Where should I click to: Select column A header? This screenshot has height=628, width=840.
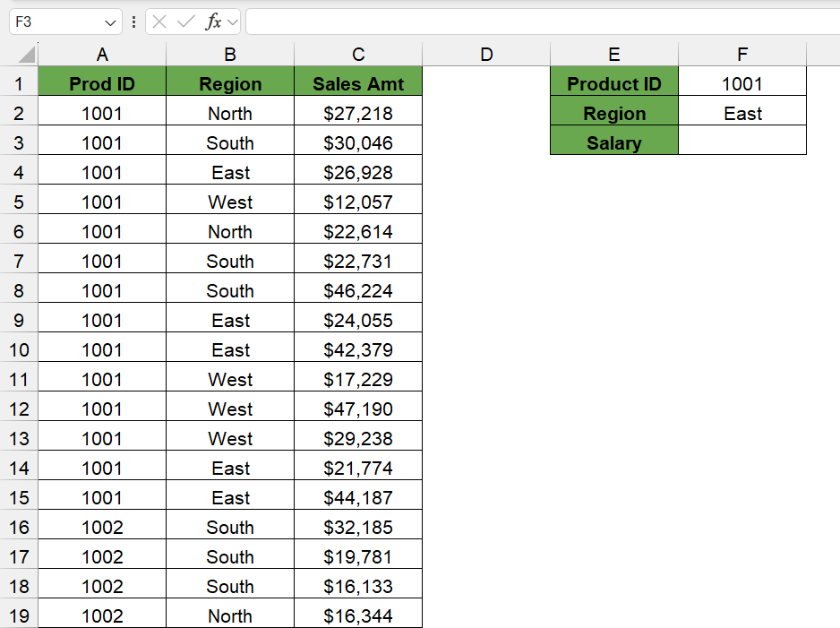point(102,55)
